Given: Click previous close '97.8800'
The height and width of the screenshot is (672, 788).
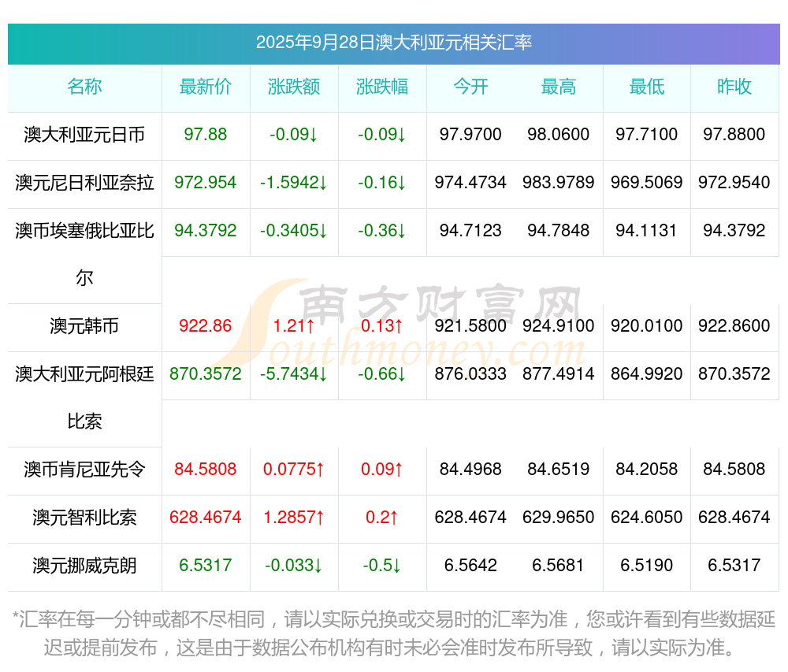Looking at the screenshot, I should click(734, 135).
